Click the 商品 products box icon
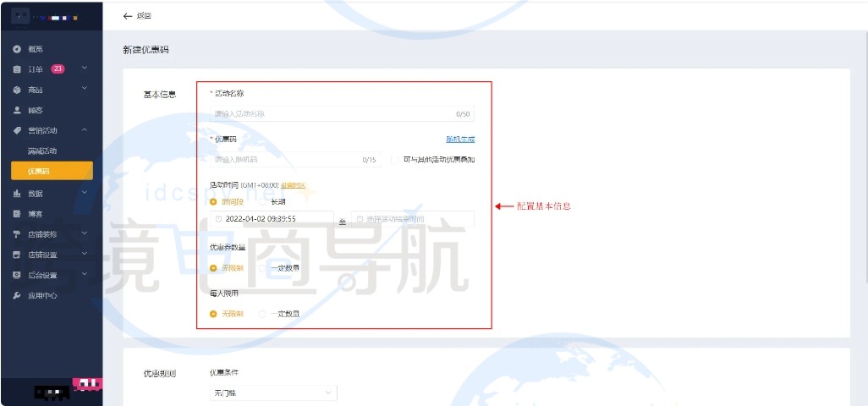Viewport: 868px width, 406px height. 17,90
